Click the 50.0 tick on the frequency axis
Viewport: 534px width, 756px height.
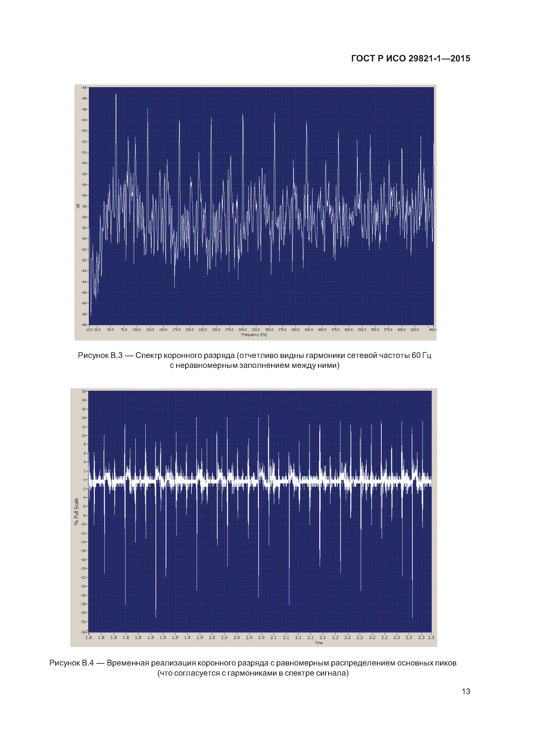tap(110, 330)
